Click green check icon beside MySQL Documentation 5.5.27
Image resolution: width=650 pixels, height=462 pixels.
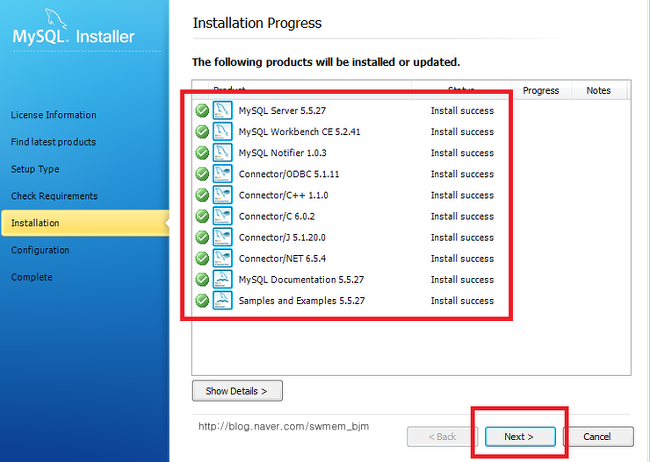coord(202,280)
